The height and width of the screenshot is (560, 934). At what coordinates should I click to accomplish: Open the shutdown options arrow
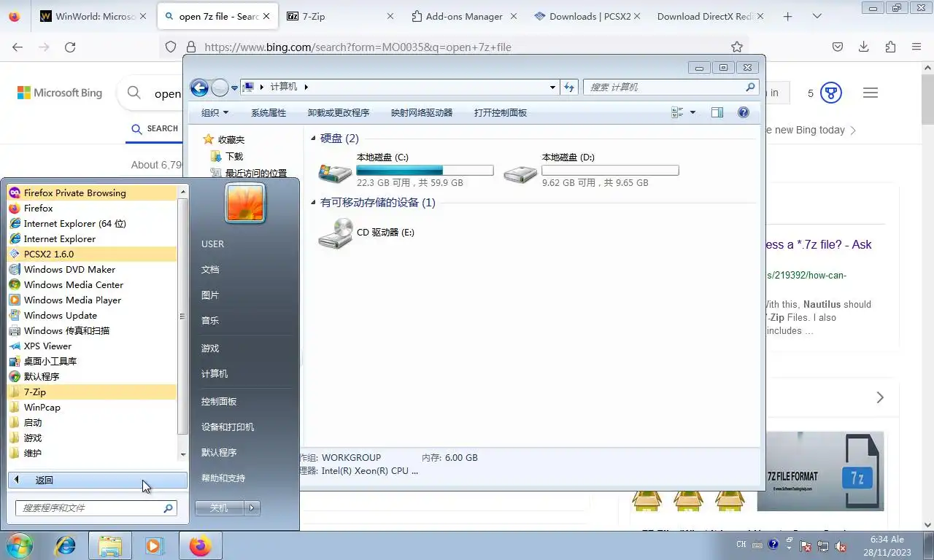[x=252, y=507]
